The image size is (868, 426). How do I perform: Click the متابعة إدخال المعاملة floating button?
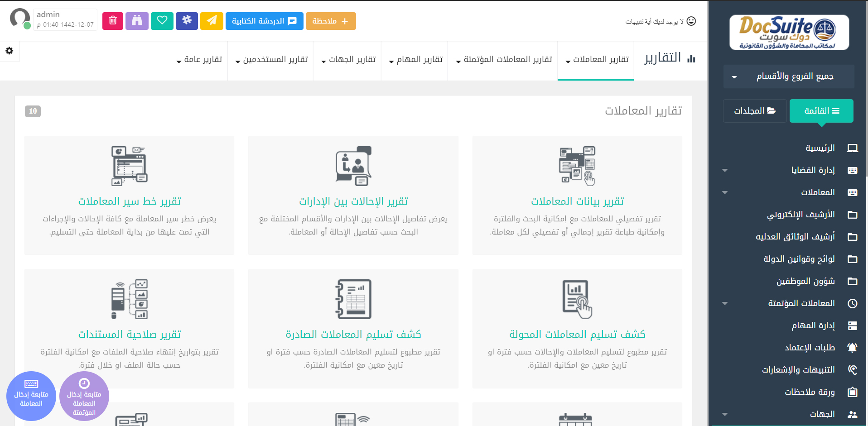(31, 396)
